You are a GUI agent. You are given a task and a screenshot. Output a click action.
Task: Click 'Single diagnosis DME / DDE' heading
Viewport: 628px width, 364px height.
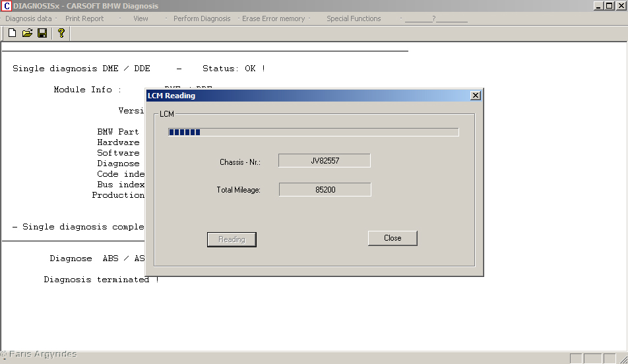(x=81, y=69)
